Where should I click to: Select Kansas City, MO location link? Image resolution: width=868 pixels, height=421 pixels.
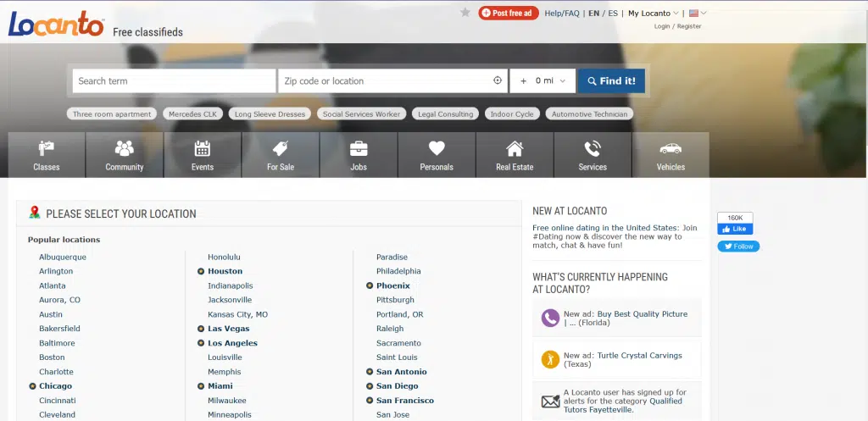237,314
